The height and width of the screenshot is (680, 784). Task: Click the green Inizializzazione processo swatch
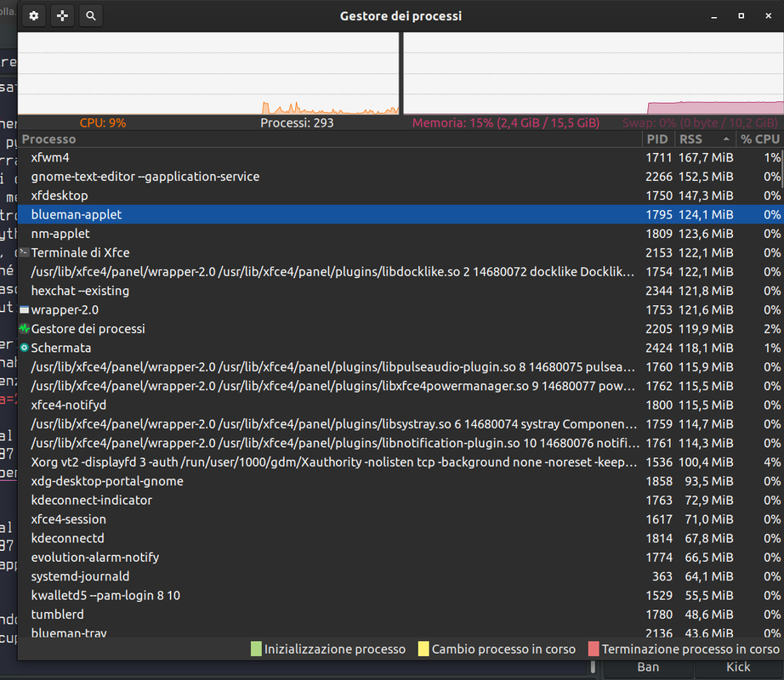pyautogui.click(x=256, y=649)
